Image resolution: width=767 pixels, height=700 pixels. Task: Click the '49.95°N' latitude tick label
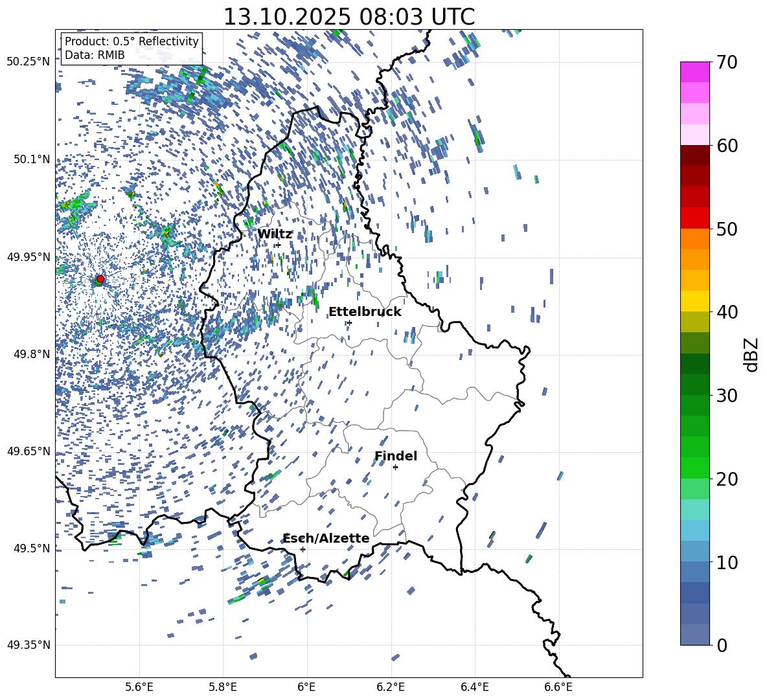point(28,256)
